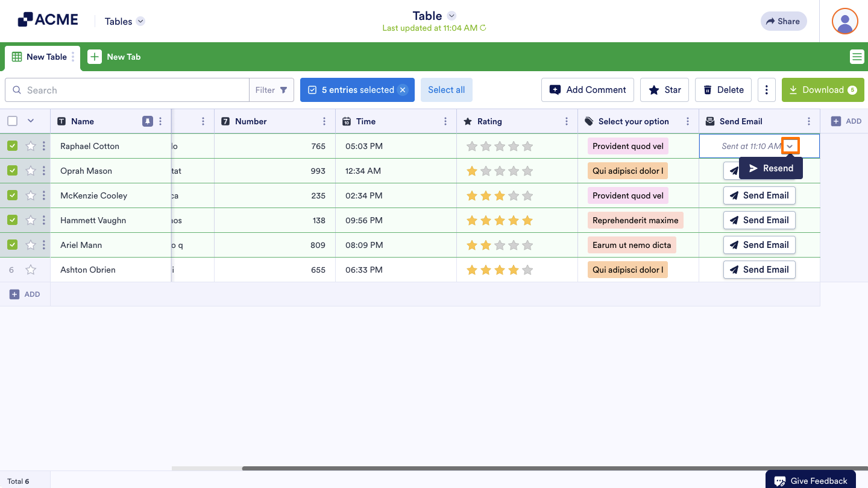Screen dimensions: 868x488
Task: Set Raphael Cotton rating to five stars
Action: click(527, 146)
